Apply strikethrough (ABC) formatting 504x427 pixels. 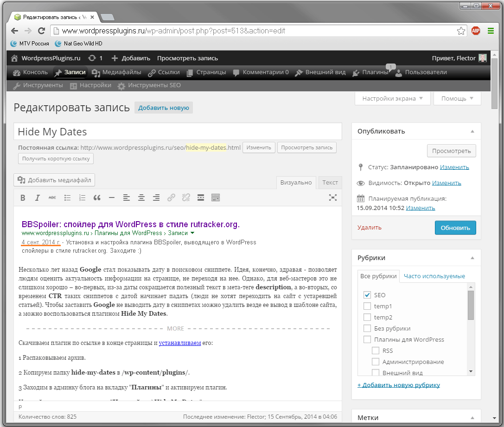[x=52, y=198]
